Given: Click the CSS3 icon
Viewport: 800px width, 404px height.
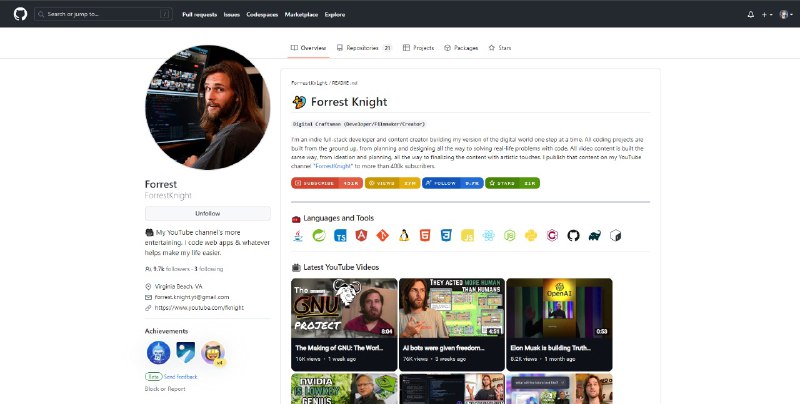Looking at the screenshot, I should 446,236.
